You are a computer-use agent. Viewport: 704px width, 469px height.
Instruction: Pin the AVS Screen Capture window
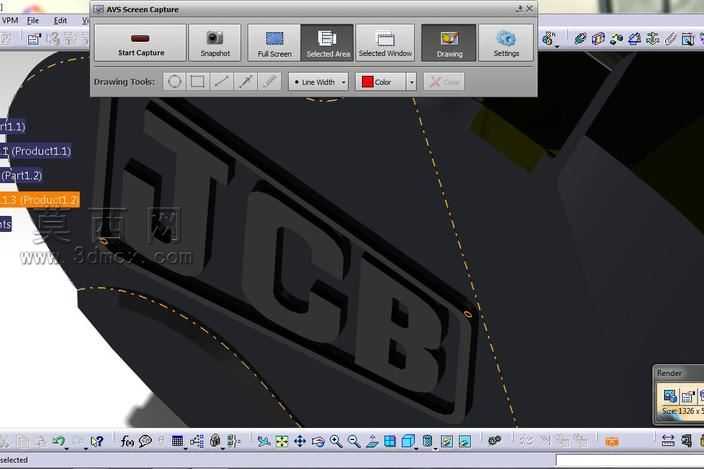[519, 9]
